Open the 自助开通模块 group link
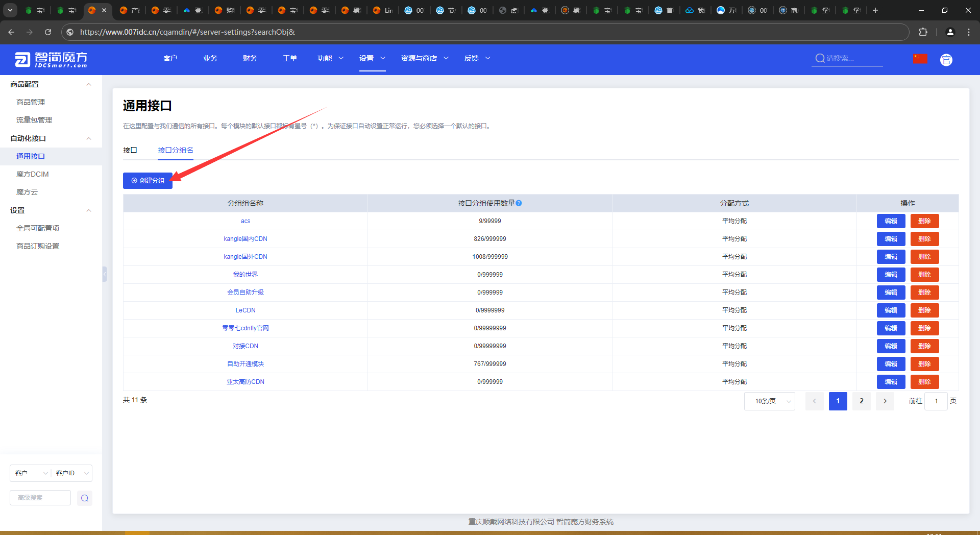Viewport: 980px width, 535px height. [246, 364]
